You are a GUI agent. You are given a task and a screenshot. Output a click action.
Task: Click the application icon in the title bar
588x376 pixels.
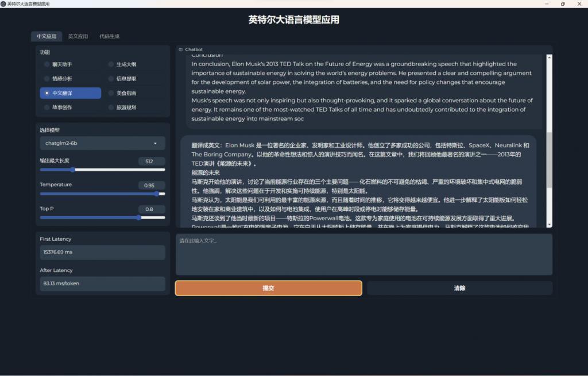5,3
